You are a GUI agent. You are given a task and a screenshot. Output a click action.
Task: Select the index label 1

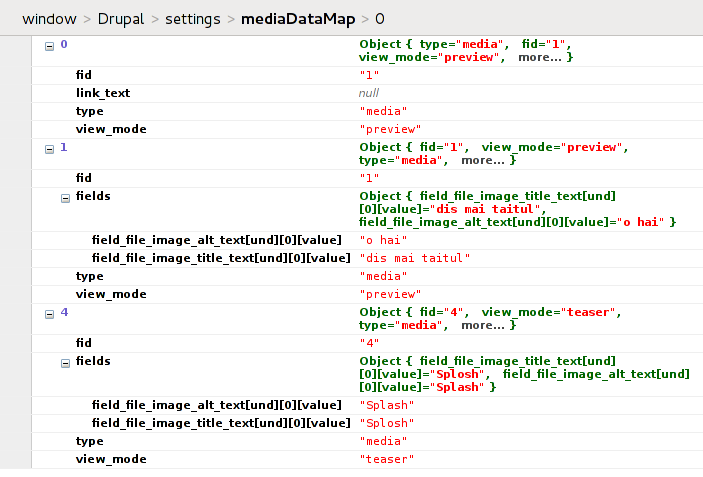(64, 147)
